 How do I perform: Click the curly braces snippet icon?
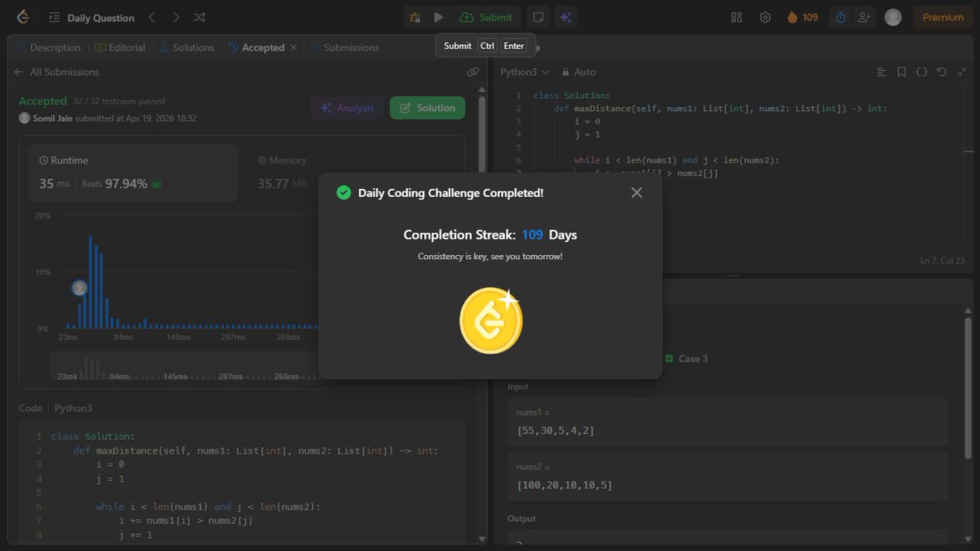(921, 72)
